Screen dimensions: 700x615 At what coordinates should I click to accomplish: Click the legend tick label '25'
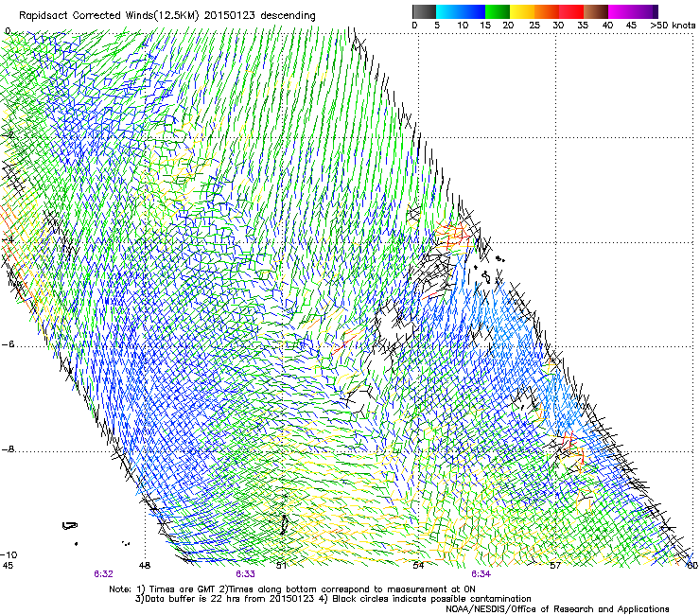[x=534, y=26]
